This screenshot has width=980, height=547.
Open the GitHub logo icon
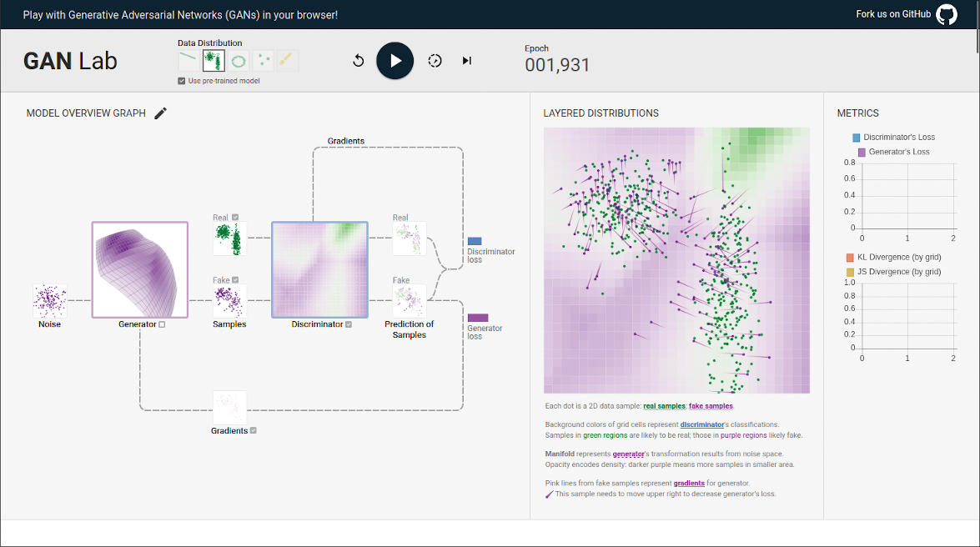[947, 15]
